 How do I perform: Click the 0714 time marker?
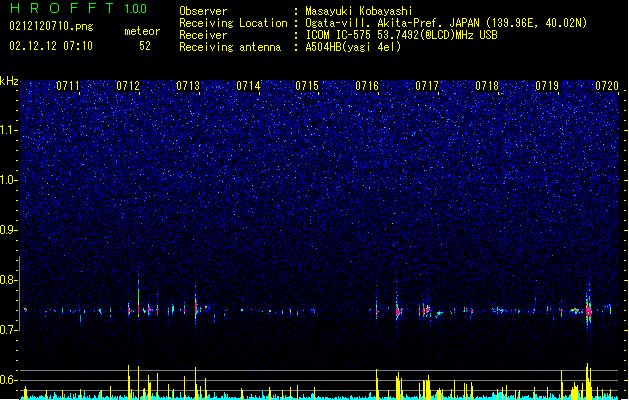[248, 86]
